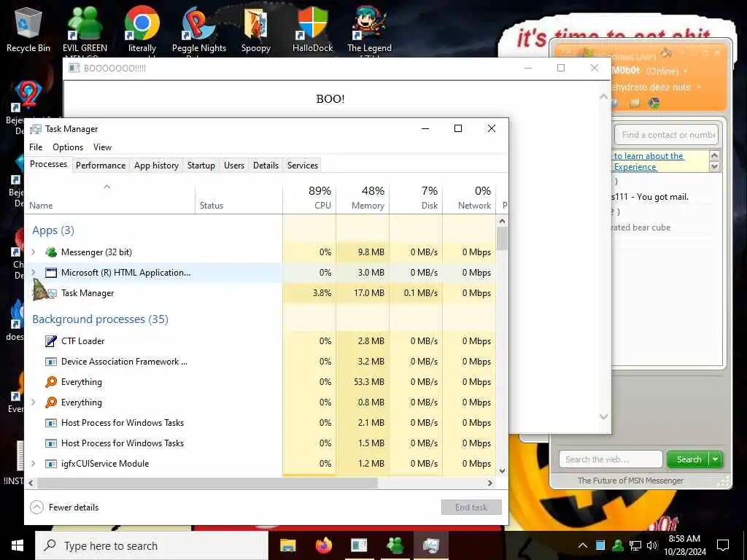Expand the second Everything process row

[x=34, y=402]
